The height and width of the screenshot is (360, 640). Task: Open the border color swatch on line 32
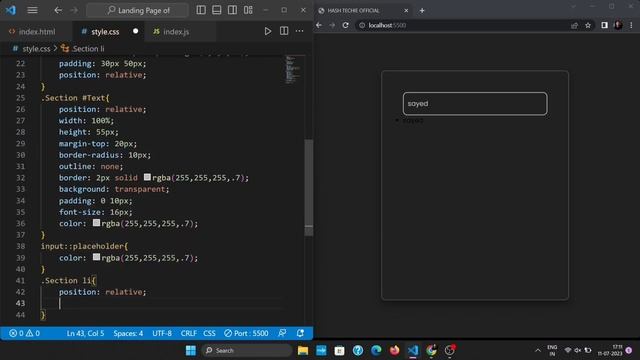147,177
